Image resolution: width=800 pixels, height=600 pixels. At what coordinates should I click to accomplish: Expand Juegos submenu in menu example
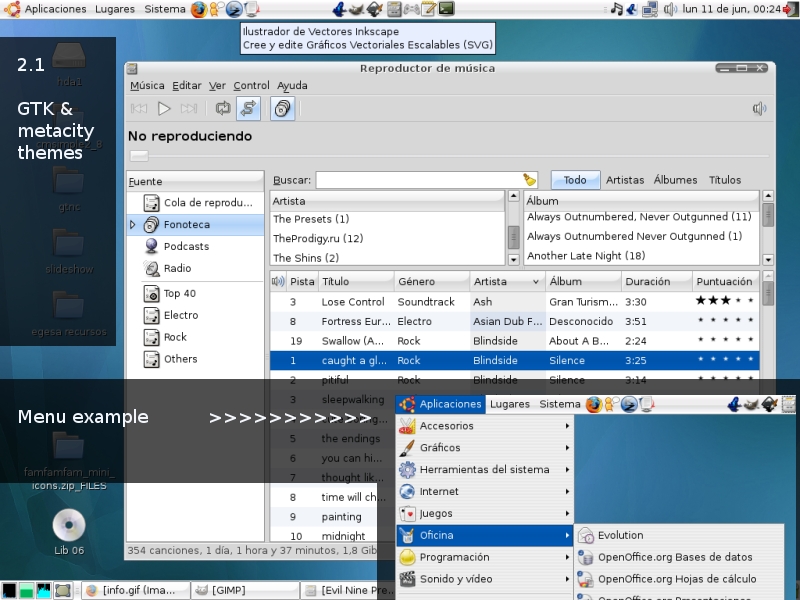tap(485, 514)
